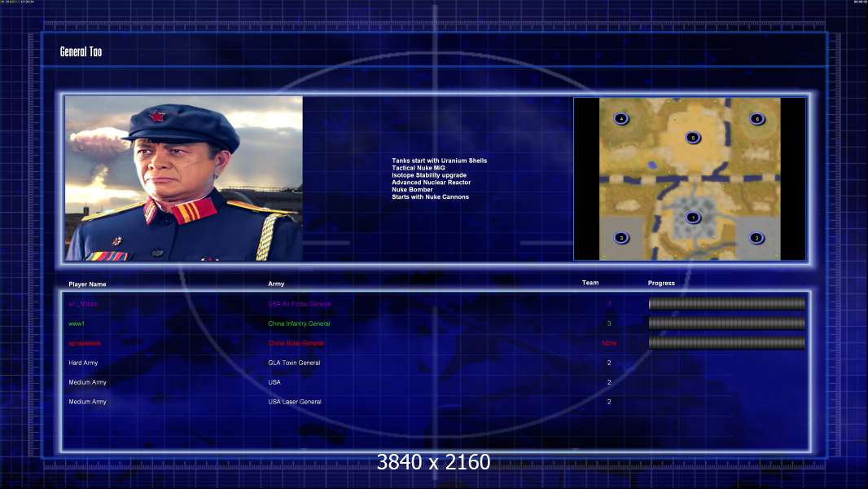Select start position 2 on the map
Viewport: 868px width, 489px height.
(x=756, y=238)
